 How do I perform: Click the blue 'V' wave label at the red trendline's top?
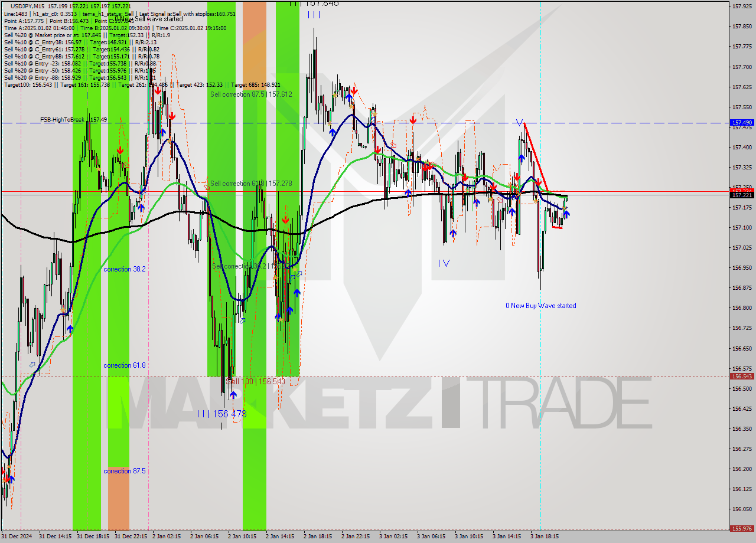click(x=519, y=123)
